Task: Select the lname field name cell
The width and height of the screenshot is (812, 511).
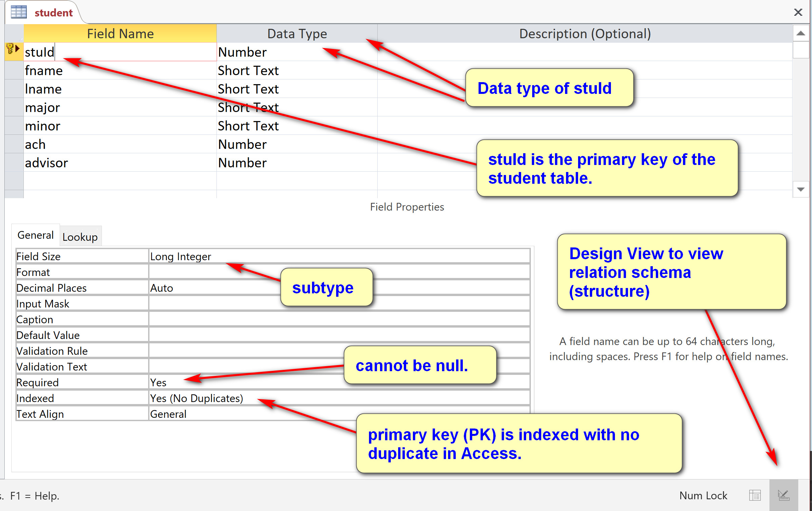Action: [x=120, y=89]
